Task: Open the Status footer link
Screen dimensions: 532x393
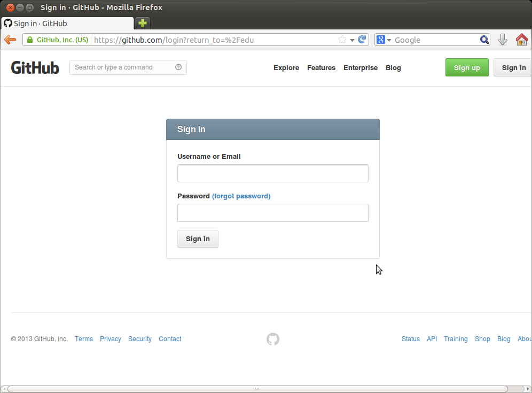Action: click(411, 338)
